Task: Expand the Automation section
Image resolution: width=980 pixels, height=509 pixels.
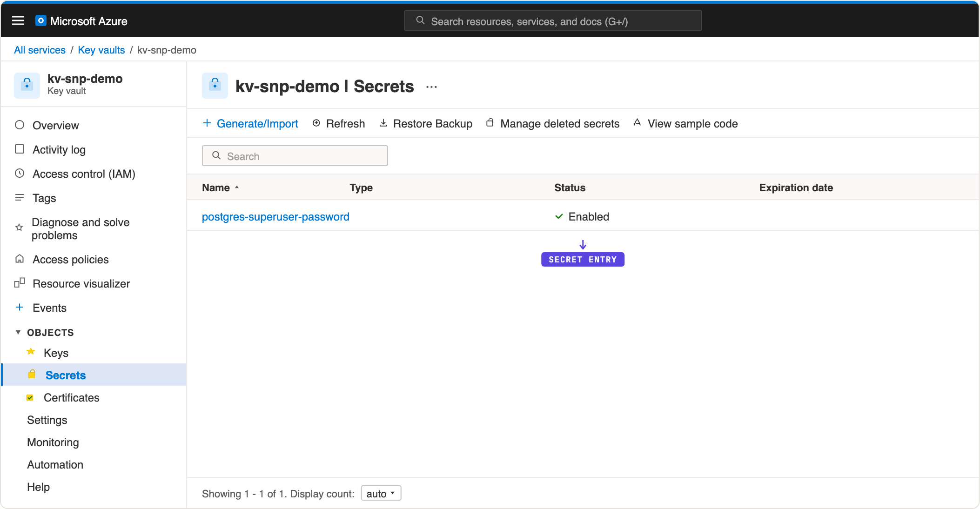Action: (x=55, y=464)
